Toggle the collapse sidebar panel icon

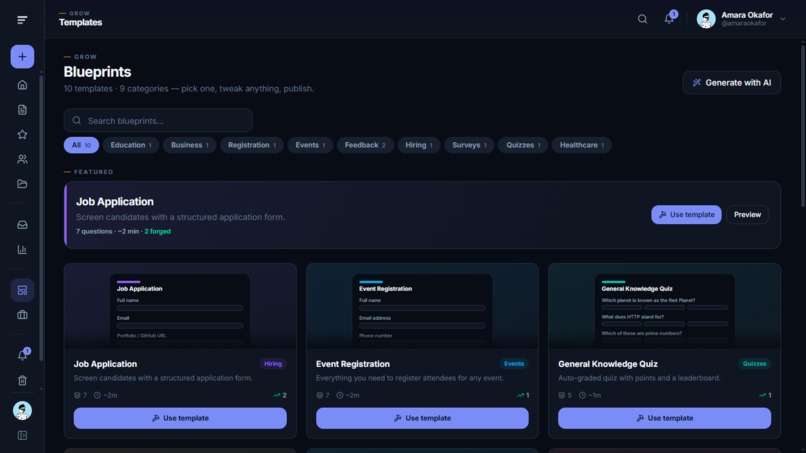coord(22,435)
